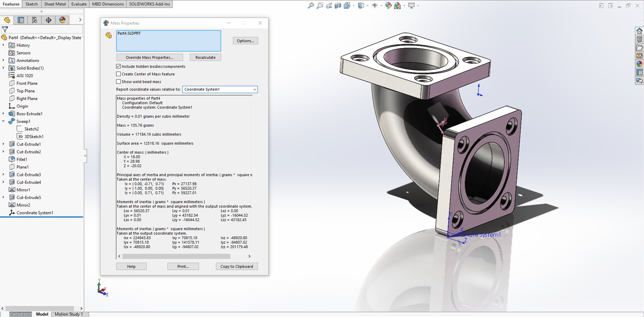Click the View Settings monitor icon
The image size is (644, 317).
411,5
